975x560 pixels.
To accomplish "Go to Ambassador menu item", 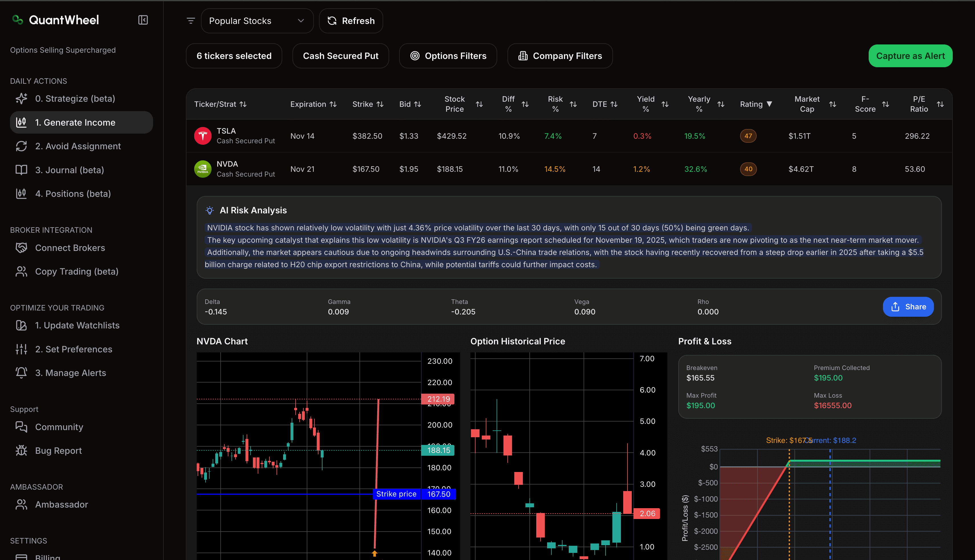I will (x=82, y=504).
